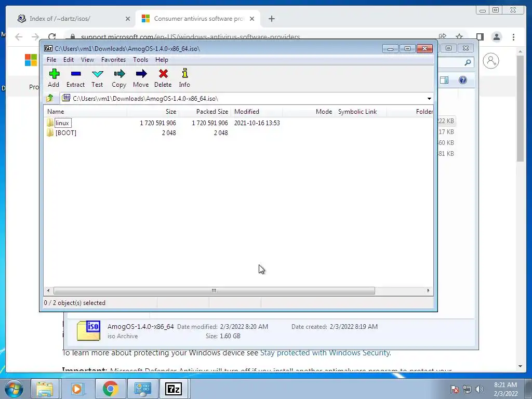
Task: Open Control Panel from the taskbar
Action: point(142,389)
